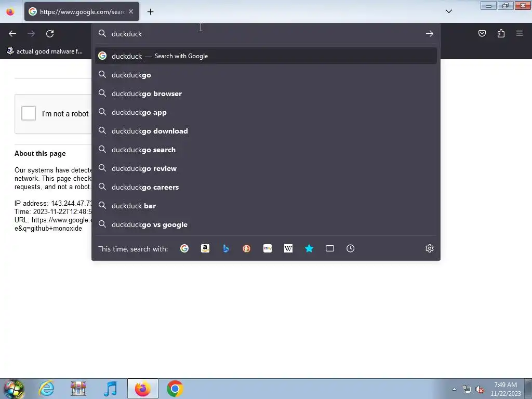Click the go arrow in address bar
Screen dimensions: 532x399
pos(430,34)
